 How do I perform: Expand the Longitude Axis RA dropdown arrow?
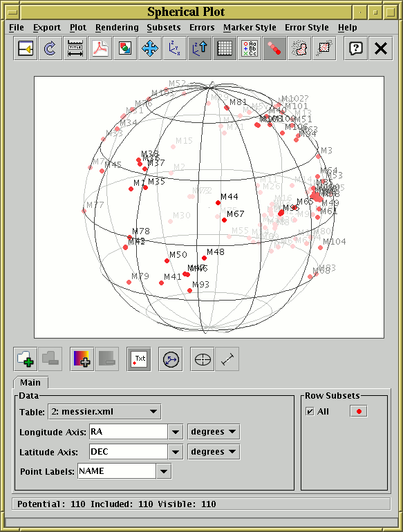pos(176,432)
